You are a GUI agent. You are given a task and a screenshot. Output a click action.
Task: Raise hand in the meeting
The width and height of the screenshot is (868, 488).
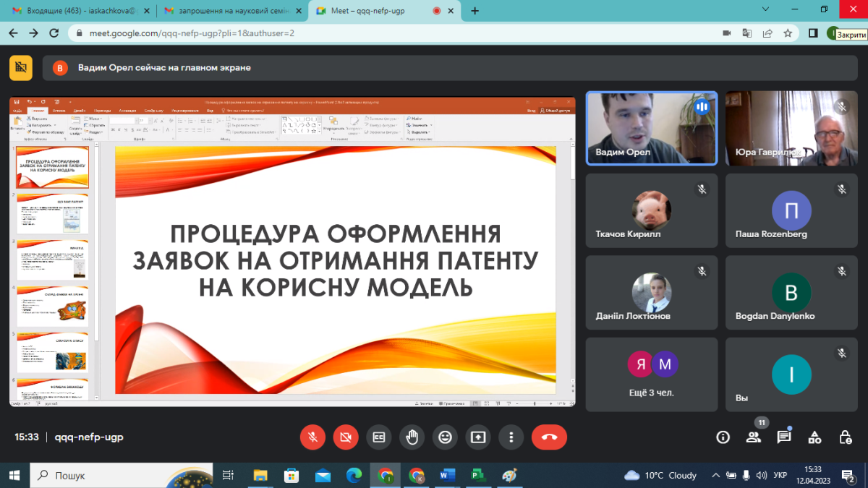click(x=412, y=437)
